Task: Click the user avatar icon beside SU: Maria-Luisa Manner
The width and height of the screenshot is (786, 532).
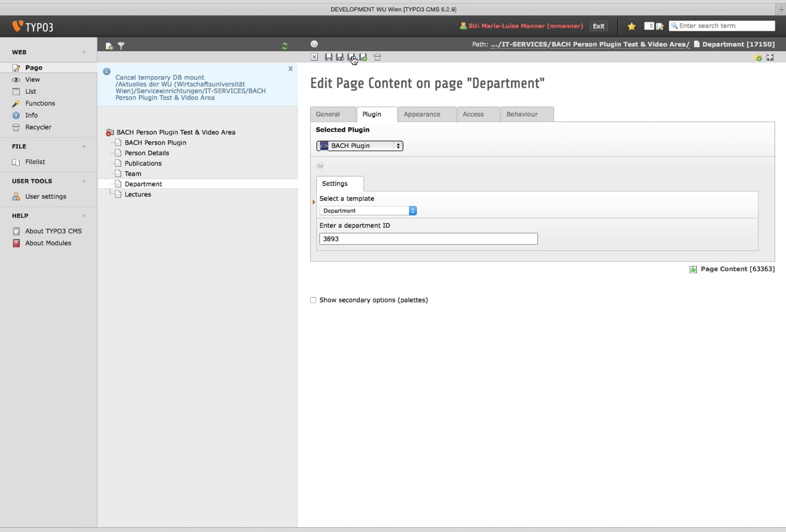Action: pos(463,26)
